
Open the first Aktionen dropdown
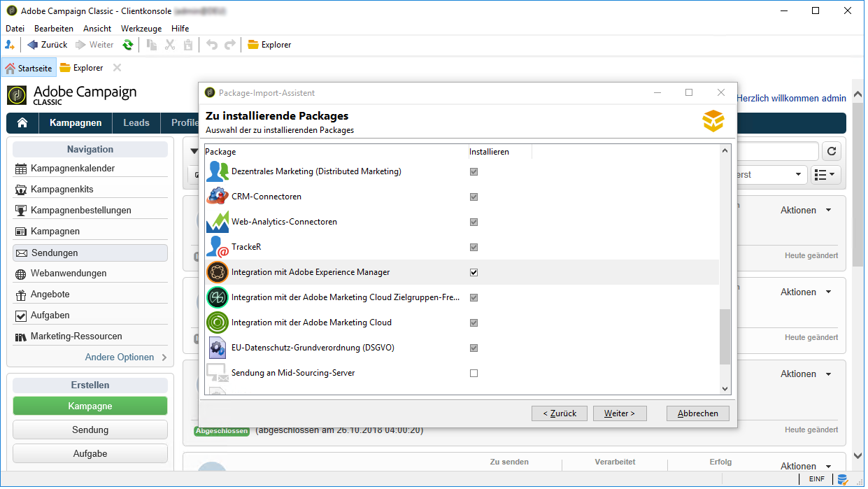pos(806,210)
